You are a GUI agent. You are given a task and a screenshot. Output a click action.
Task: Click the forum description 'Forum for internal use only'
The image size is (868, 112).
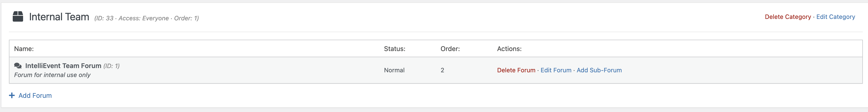point(52,75)
